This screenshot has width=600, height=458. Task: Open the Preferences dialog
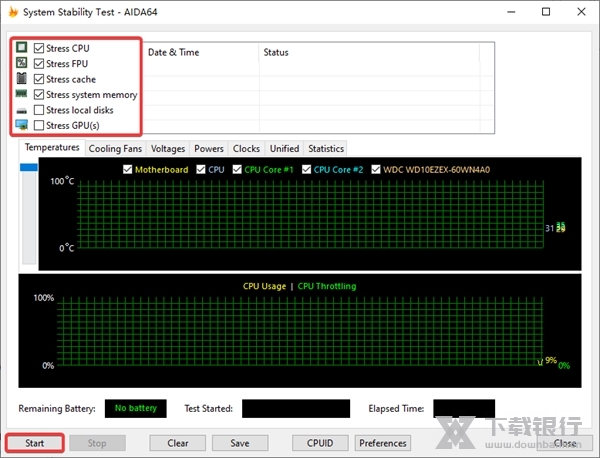383,442
